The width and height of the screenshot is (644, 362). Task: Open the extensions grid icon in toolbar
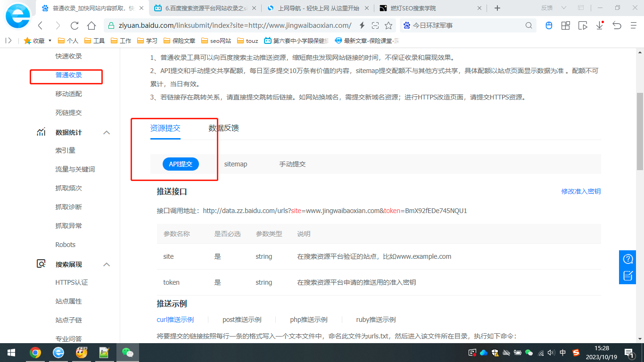click(565, 25)
